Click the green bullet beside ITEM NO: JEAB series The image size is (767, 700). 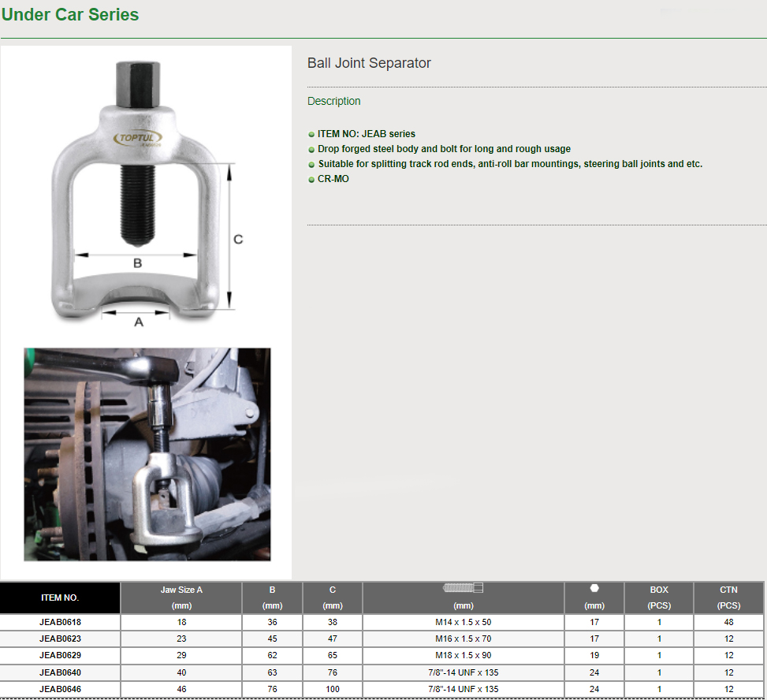(x=311, y=135)
